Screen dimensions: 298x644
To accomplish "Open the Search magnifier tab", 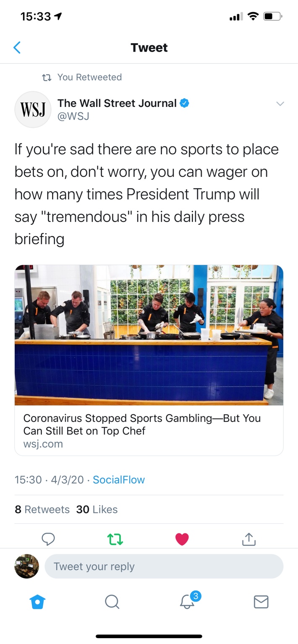I will (x=112, y=602).
